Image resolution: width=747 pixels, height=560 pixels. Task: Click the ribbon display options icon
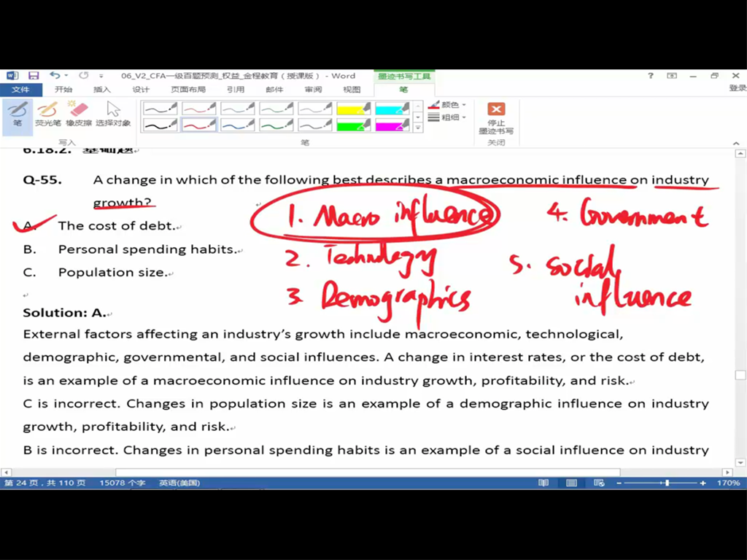pyautogui.click(x=672, y=76)
